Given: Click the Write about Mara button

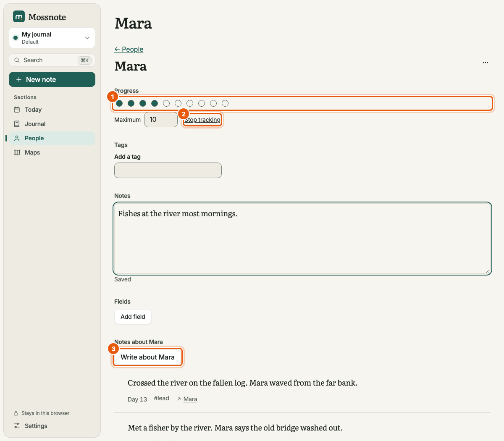Looking at the screenshot, I should pos(147,357).
